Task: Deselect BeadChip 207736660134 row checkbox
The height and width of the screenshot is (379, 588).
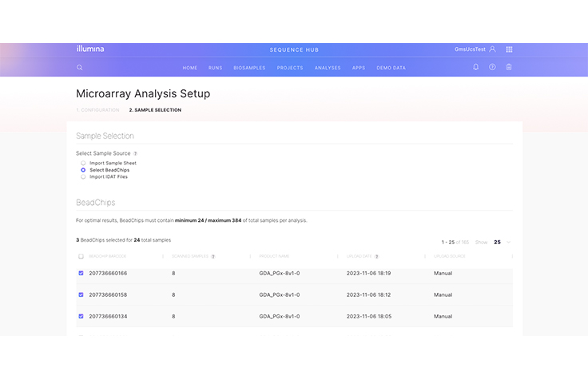Action: click(81, 316)
